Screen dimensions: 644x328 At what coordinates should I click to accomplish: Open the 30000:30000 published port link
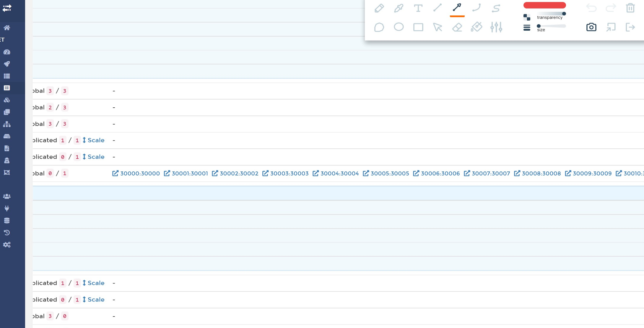[x=136, y=173]
